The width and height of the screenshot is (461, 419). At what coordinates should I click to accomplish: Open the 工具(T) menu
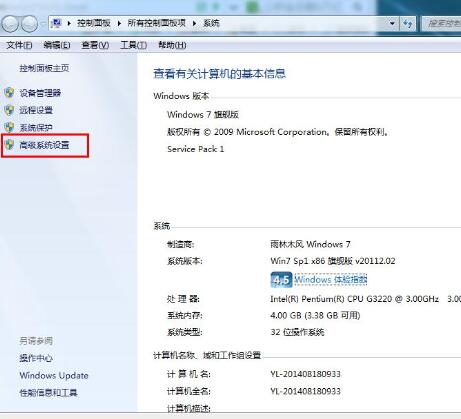(x=133, y=45)
